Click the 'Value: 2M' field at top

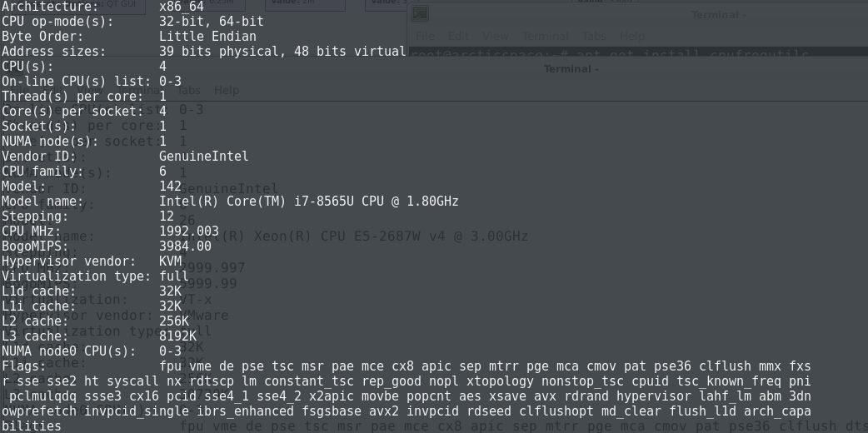305,4
